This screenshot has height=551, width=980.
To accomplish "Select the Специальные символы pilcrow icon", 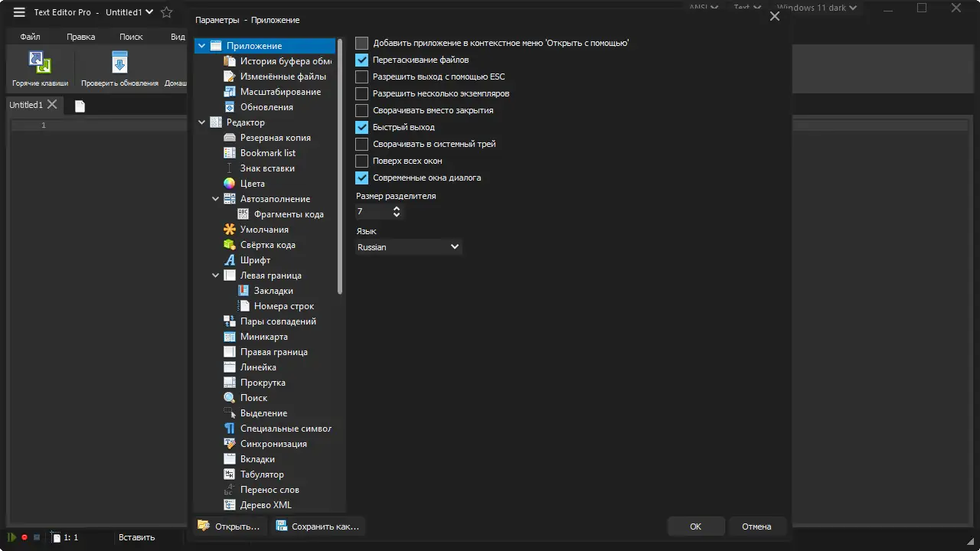I will click(x=229, y=429).
